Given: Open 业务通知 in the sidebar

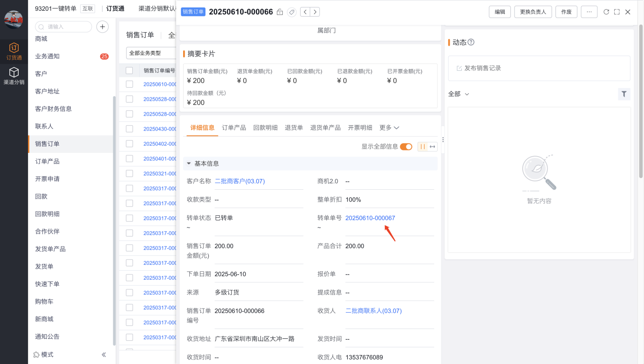Looking at the screenshot, I should [x=47, y=56].
